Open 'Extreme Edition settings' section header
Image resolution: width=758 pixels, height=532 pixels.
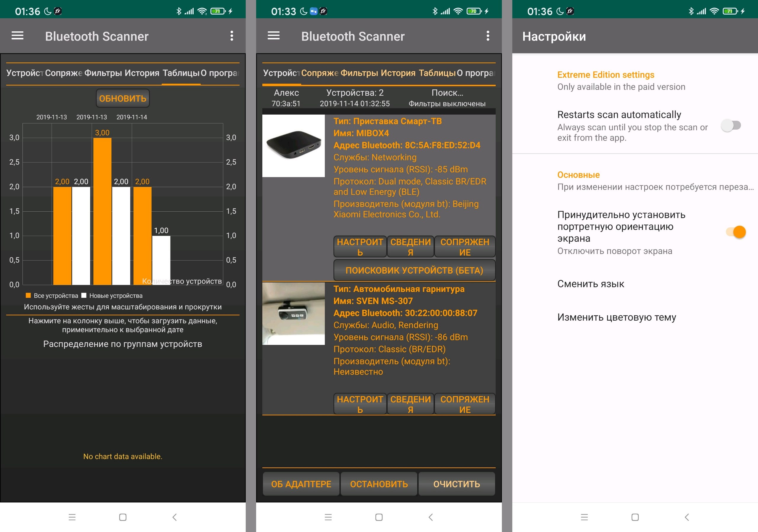606,75
